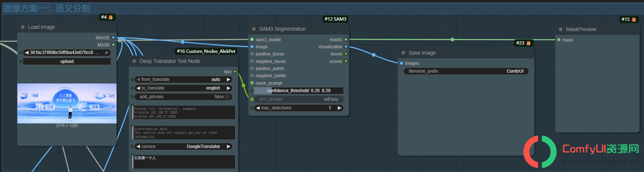Click the #15 fox badge icon
Viewport: 644px width, 172px height.
(x=634, y=19)
